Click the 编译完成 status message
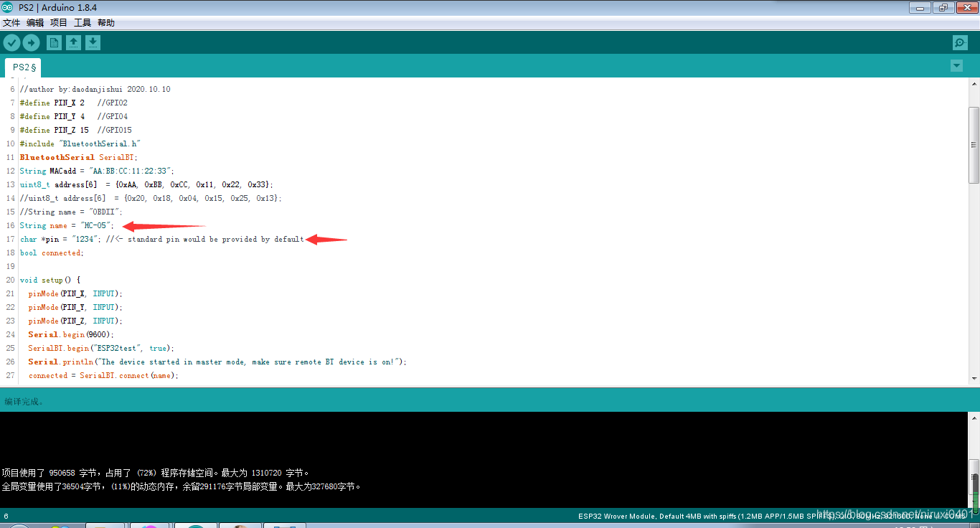 point(24,401)
